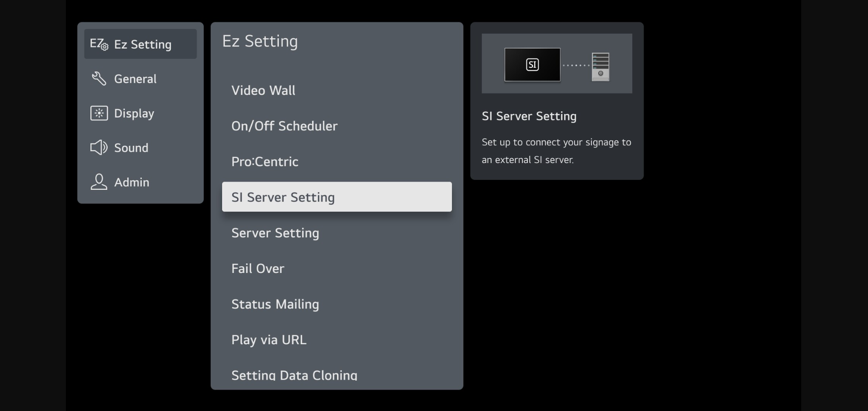
Task: Click the Admin person icon
Action: click(99, 182)
